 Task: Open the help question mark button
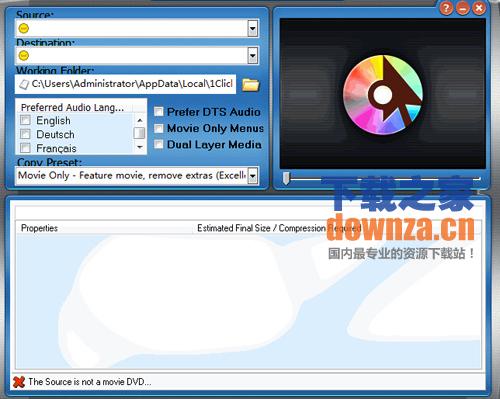(x=447, y=7)
